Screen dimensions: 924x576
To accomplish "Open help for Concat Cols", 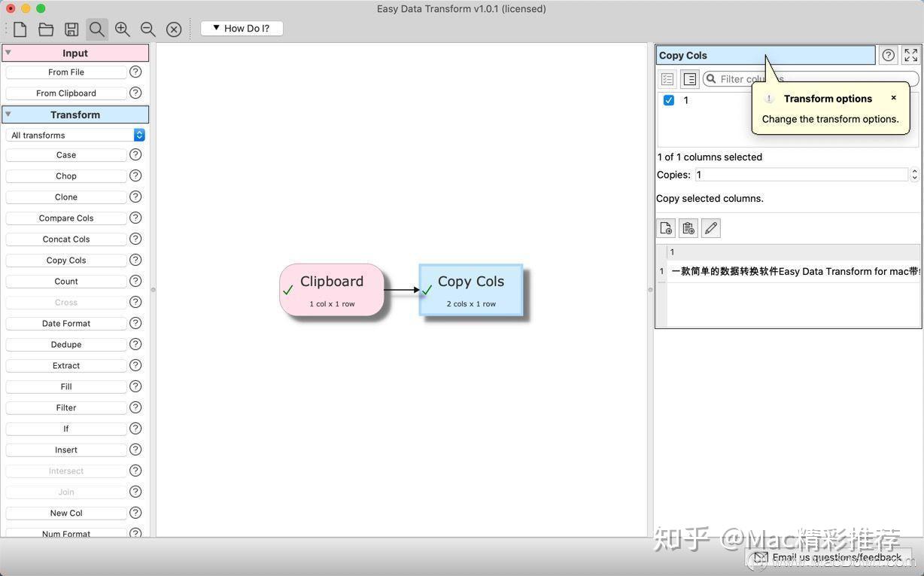I will point(135,239).
